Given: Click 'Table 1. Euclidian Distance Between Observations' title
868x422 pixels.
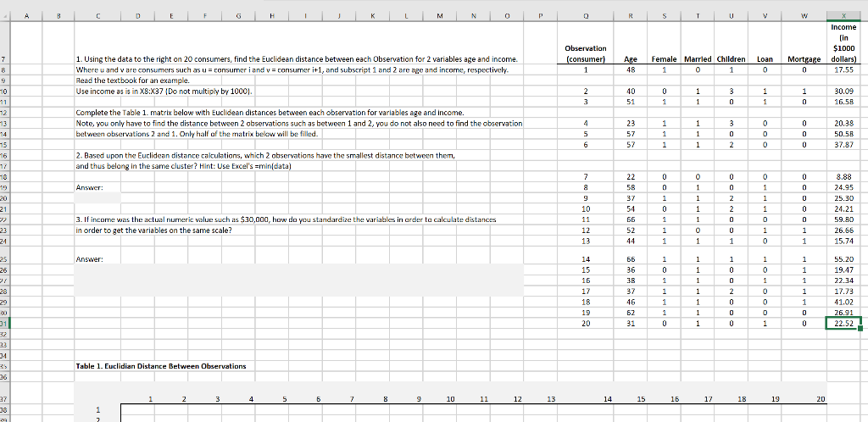Looking at the screenshot, I should coord(160,366).
